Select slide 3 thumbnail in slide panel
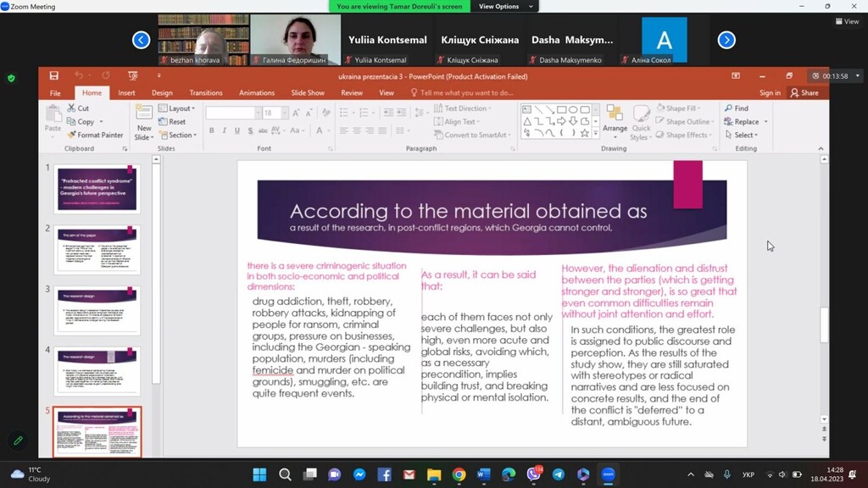 (x=97, y=309)
